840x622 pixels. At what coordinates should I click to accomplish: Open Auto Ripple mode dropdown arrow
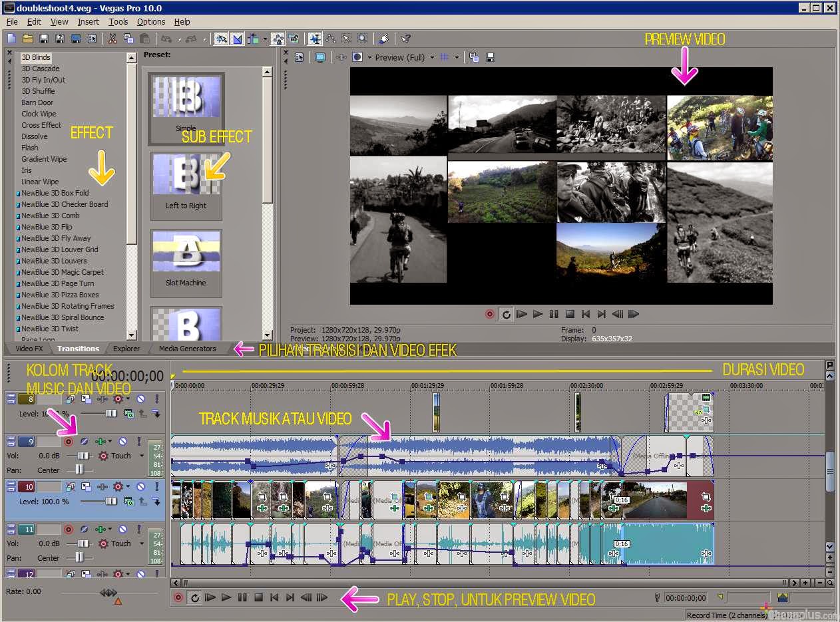[x=265, y=39]
